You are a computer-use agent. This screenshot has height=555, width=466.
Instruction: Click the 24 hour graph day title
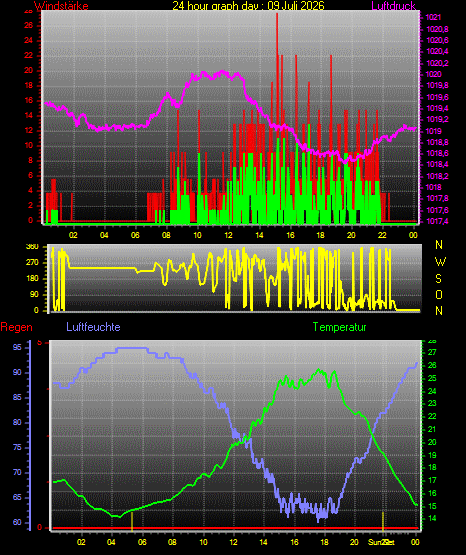pyautogui.click(x=248, y=5)
